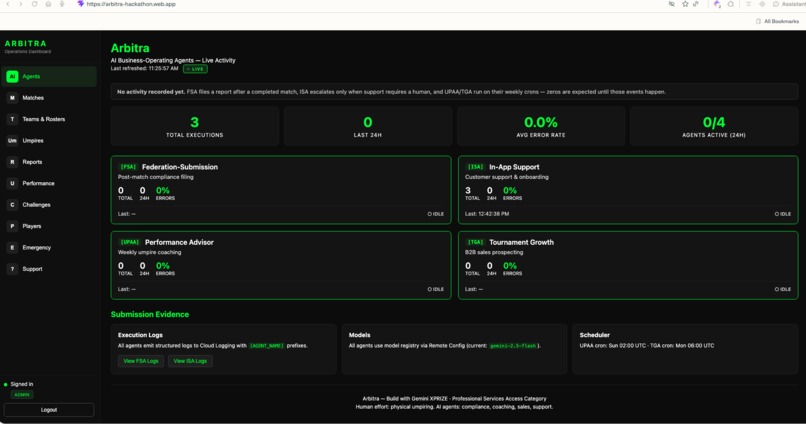Viewport: 806px width, 424px height.
Task: Click the T icon beside Teams & Rosters
Action: (12, 119)
